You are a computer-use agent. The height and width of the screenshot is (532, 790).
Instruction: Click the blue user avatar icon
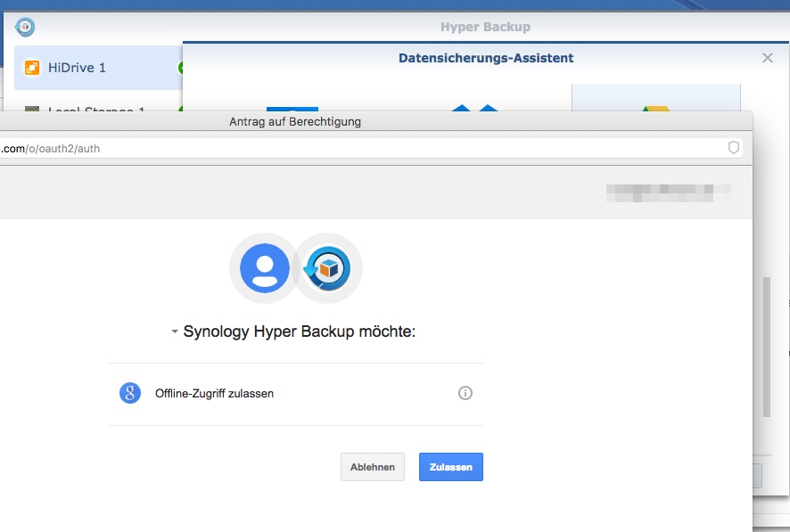(x=264, y=267)
